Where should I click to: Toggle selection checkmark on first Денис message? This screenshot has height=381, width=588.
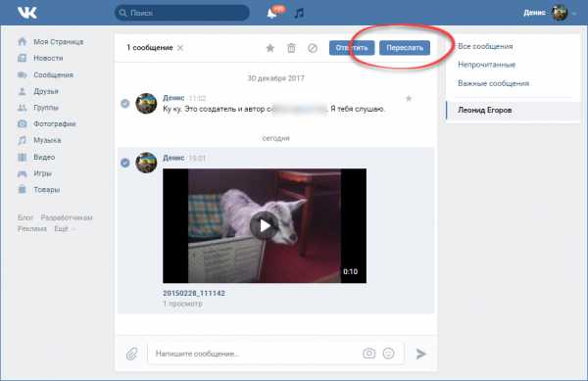point(125,103)
